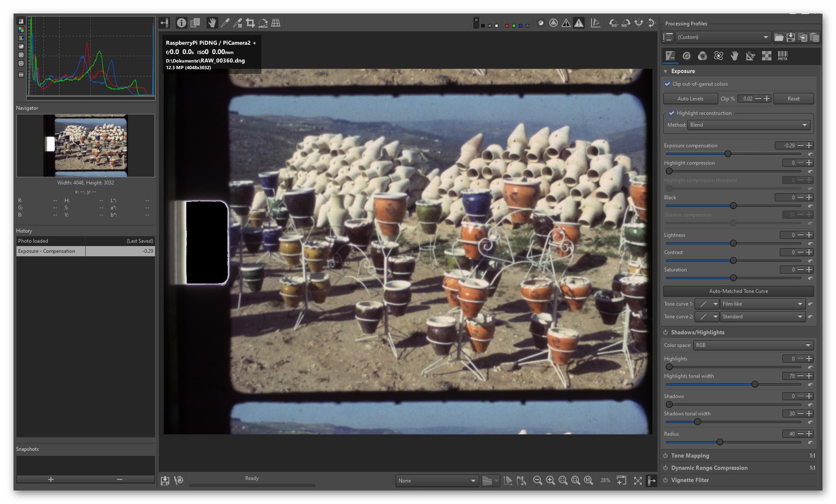Open the Exposure tab
The width and height of the screenshot is (836, 504).
click(x=670, y=56)
